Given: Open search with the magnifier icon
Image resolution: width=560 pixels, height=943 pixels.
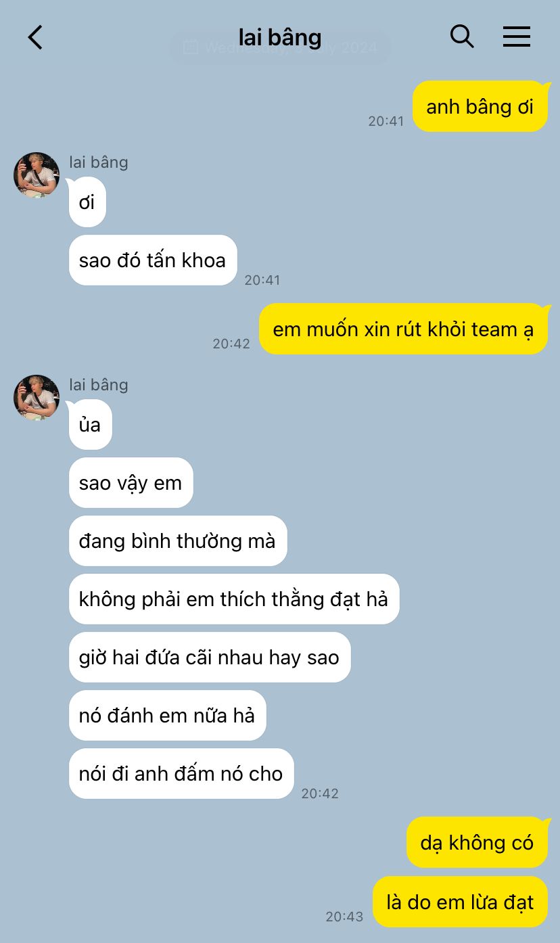Looking at the screenshot, I should pyautogui.click(x=462, y=37).
